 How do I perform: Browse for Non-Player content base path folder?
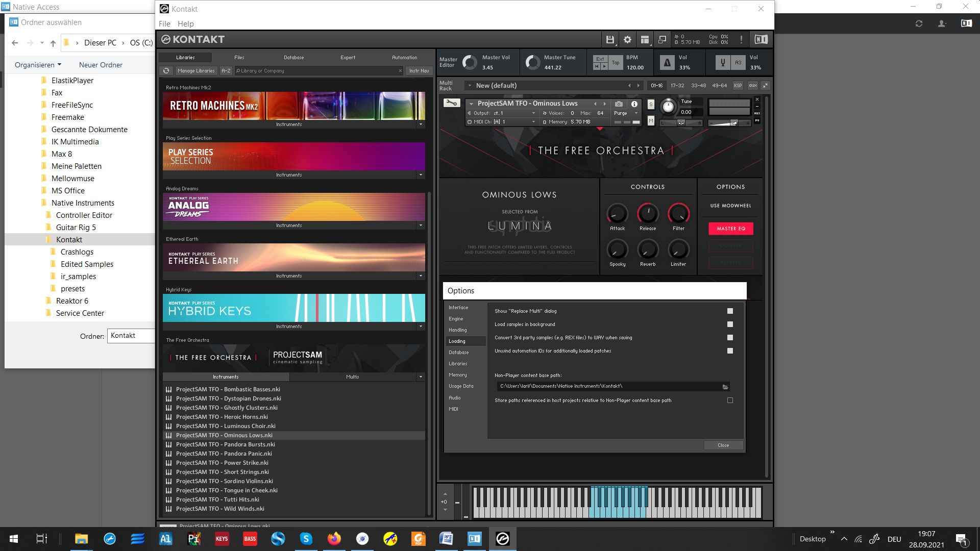(x=725, y=387)
